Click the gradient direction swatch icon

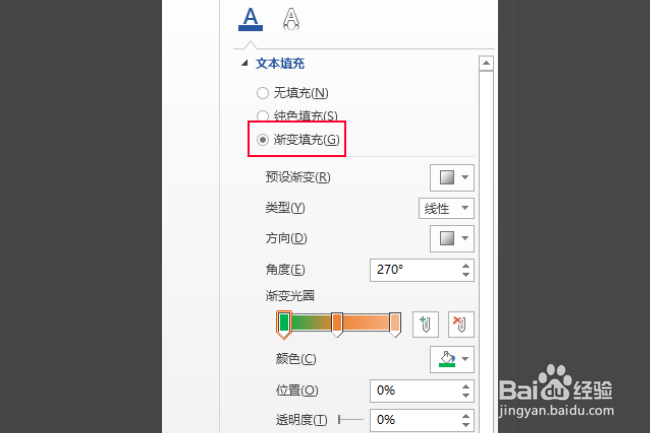(x=447, y=238)
